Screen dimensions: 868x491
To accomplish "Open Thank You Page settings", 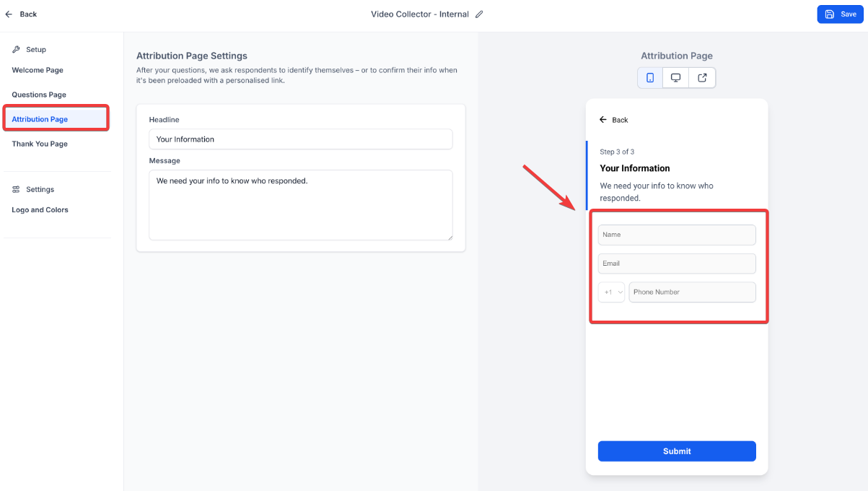I will click(40, 144).
